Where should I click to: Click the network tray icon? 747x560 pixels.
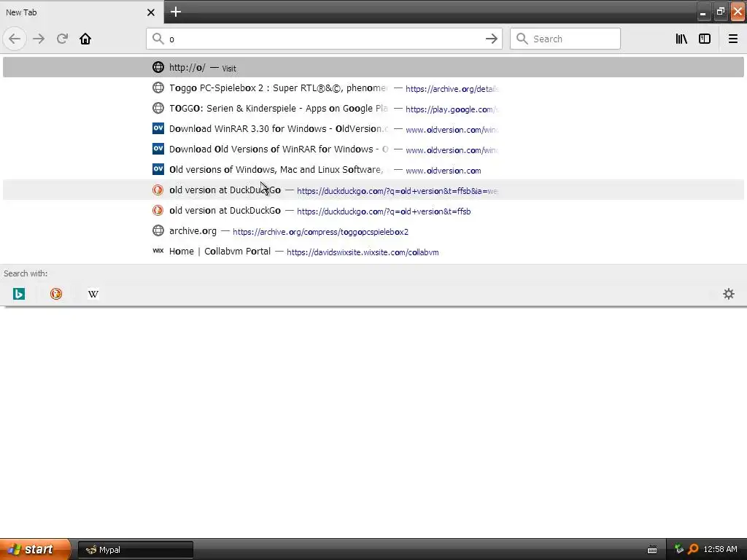(679, 549)
